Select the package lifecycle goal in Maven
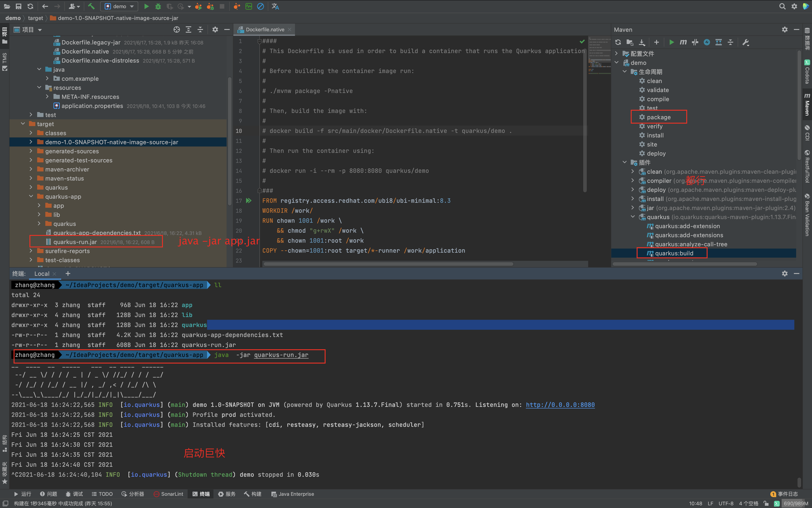This screenshot has height=508, width=812. pyautogui.click(x=658, y=117)
